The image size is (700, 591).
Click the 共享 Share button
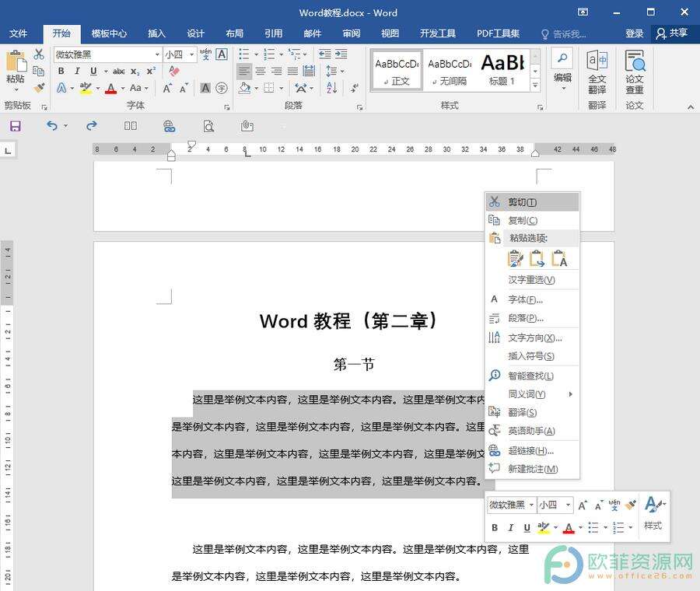pos(672,33)
